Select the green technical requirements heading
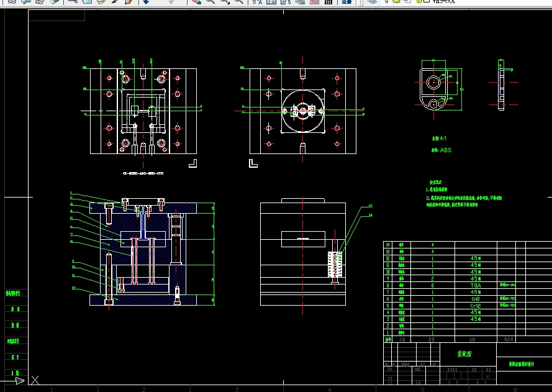This screenshot has width=552, height=392. [x=435, y=183]
